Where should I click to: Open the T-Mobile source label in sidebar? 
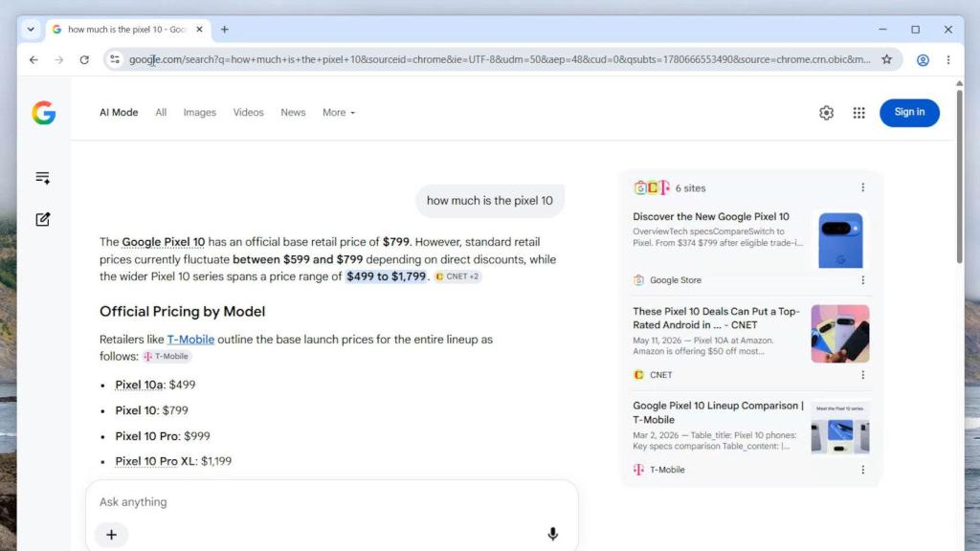pos(658,470)
